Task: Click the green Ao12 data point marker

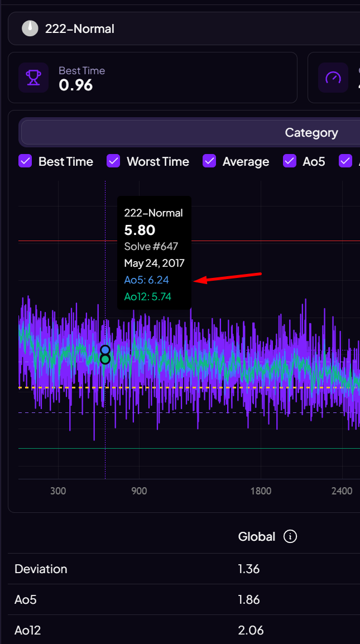Action: click(105, 359)
